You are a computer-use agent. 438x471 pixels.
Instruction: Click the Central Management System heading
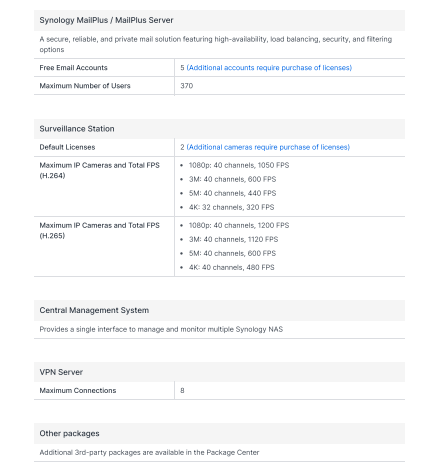click(94, 310)
